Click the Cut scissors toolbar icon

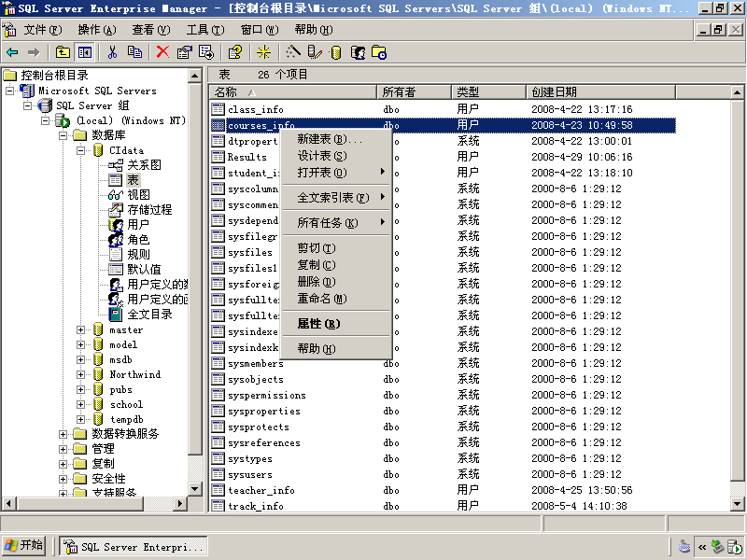pyautogui.click(x=112, y=52)
